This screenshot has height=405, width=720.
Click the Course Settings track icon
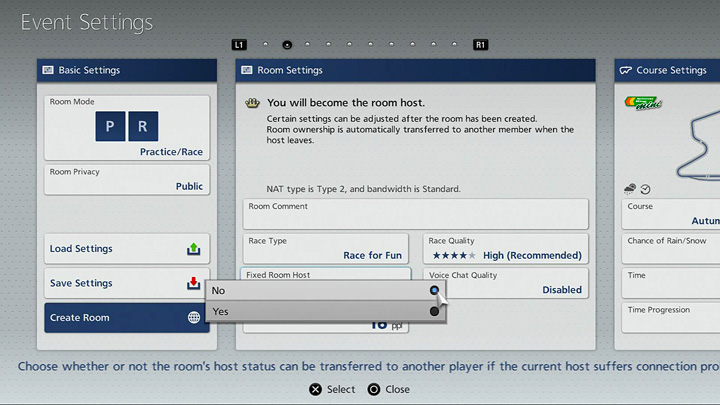[625, 71]
